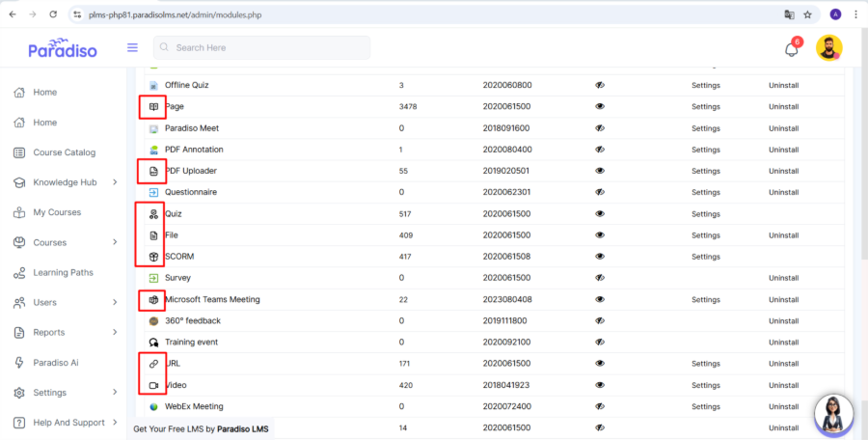The height and width of the screenshot is (440, 868).
Task: Hide the Offline Quiz module eye icon
Action: (600, 85)
